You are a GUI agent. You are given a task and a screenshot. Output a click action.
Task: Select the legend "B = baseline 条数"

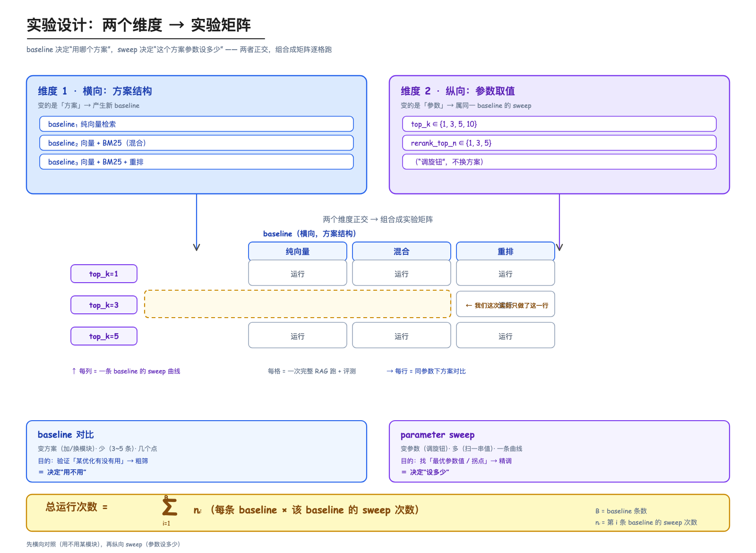(621, 511)
